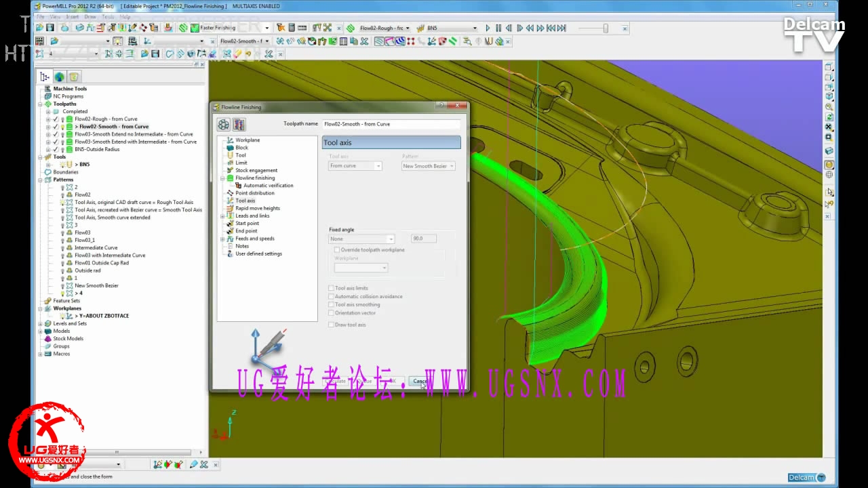
Task: Toggle Orientation vector checkbox
Action: (x=332, y=313)
